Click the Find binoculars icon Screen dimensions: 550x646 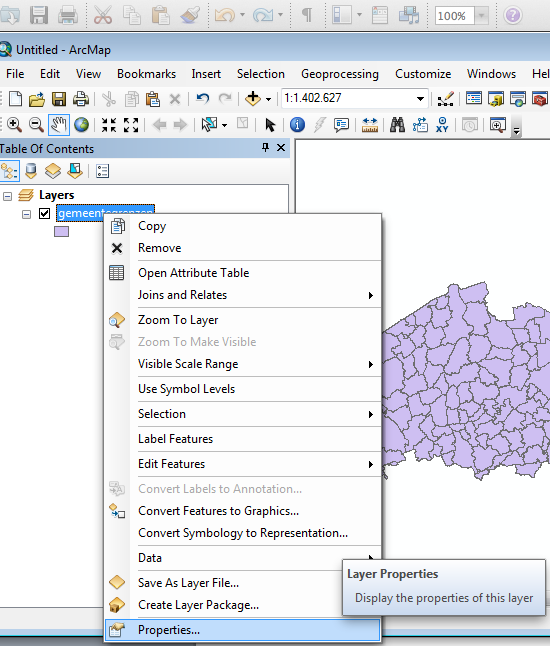tap(397, 124)
